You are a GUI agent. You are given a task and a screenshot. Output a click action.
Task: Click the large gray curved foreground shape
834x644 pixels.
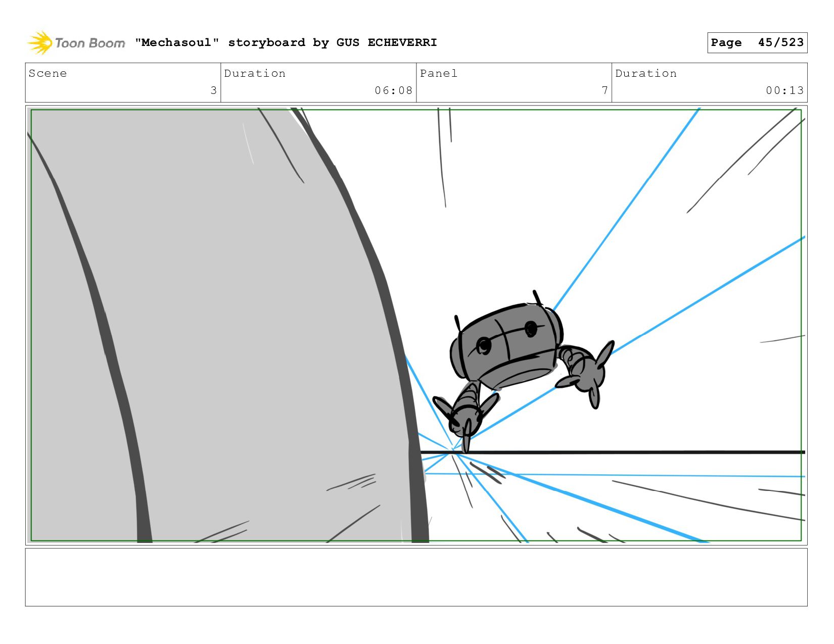(x=227, y=326)
